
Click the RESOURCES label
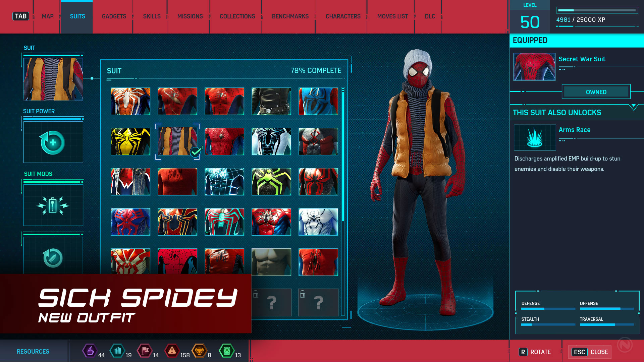33,352
